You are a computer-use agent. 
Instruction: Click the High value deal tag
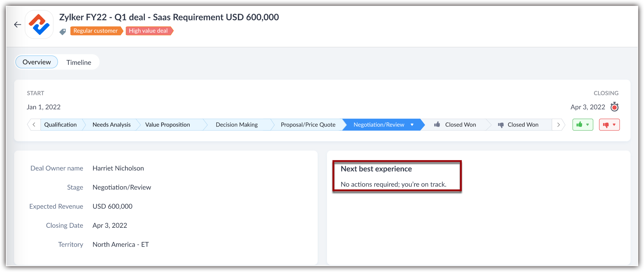pyautogui.click(x=149, y=31)
